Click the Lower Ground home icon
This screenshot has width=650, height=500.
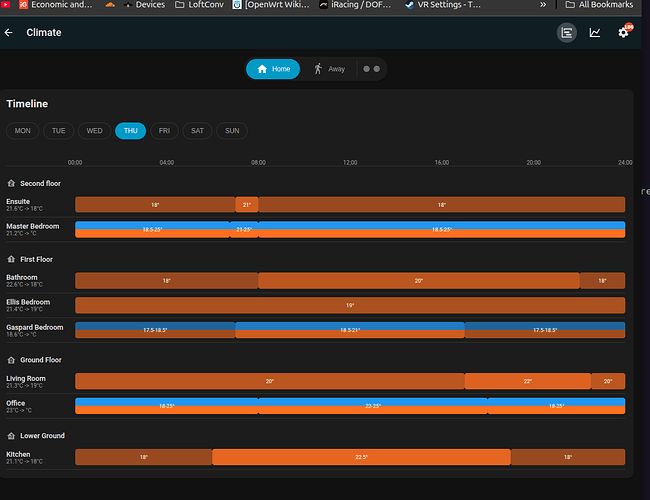(x=11, y=436)
